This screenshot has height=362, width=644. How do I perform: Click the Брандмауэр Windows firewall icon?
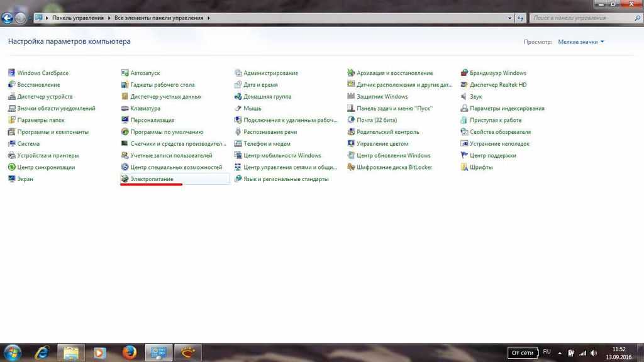click(x=465, y=73)
